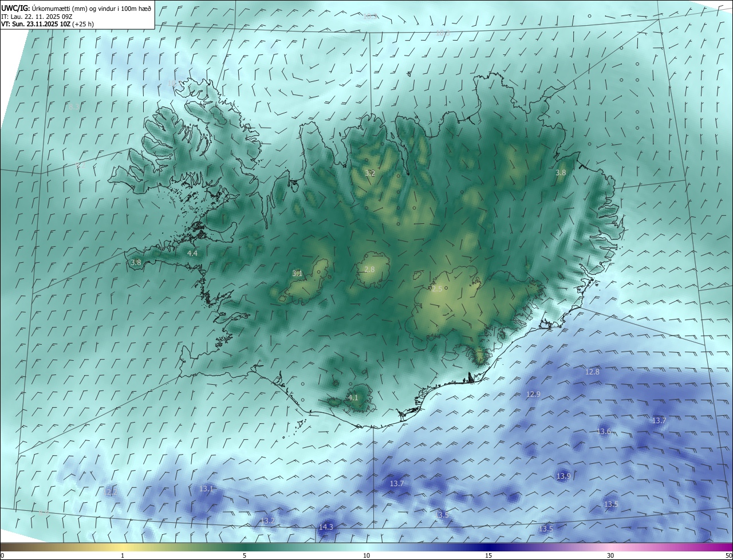Click the 5 tick label on the scale

tap(245, 555)
